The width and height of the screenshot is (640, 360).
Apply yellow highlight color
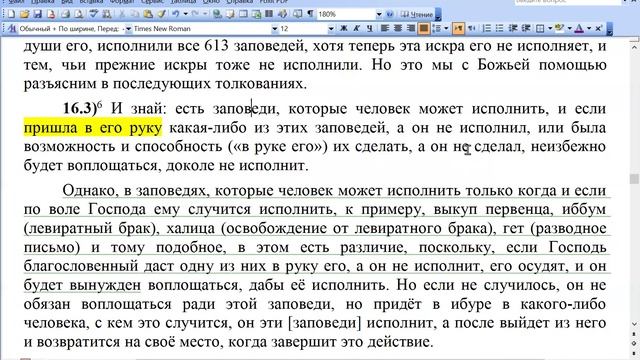(x=559, y=28)
